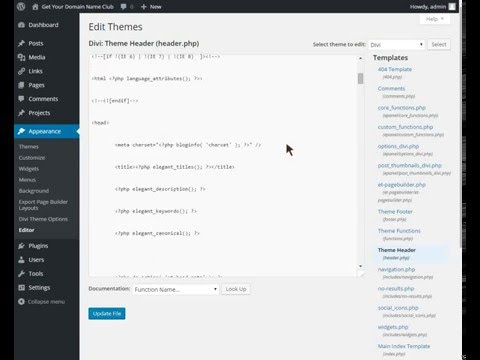Click the WordPress logo icon

click(x=21, y=6)
